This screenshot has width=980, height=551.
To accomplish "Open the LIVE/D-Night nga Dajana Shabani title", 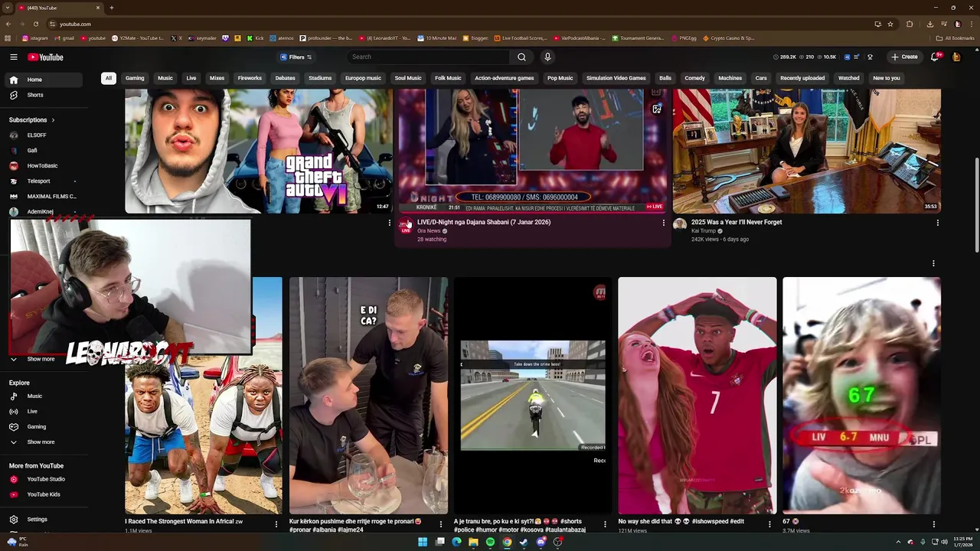I will [x=484, y=222].
